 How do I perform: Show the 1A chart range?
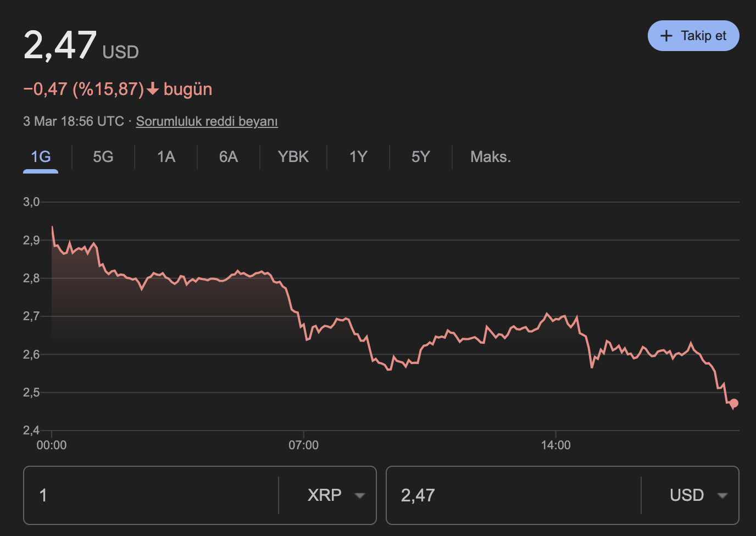click(166, 157)
